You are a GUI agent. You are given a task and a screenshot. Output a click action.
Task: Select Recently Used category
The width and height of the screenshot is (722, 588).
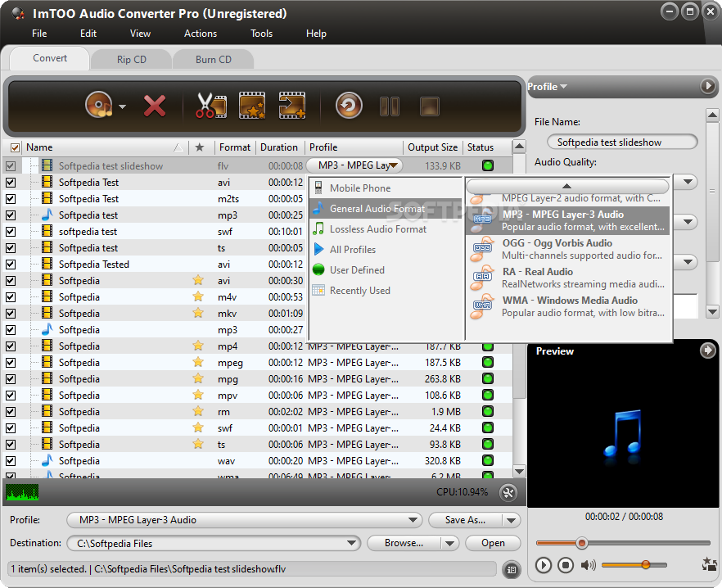386,290
